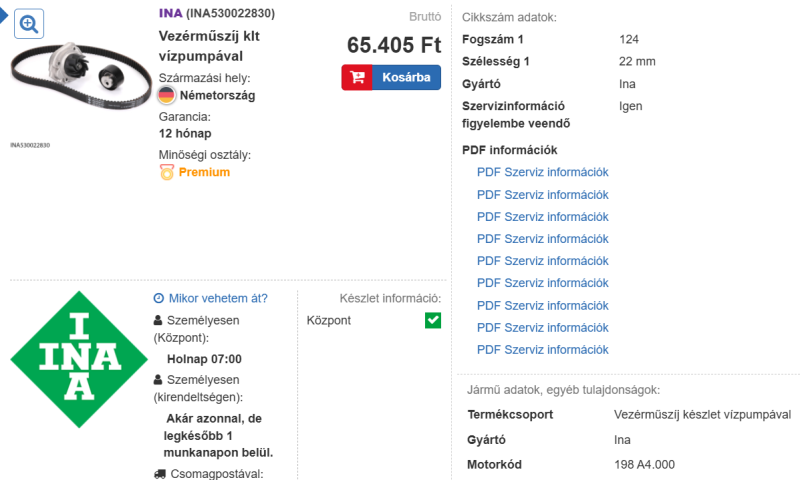Add item with Kosárba button
Screen dimensions: 800x480
[x=405, y=78]
